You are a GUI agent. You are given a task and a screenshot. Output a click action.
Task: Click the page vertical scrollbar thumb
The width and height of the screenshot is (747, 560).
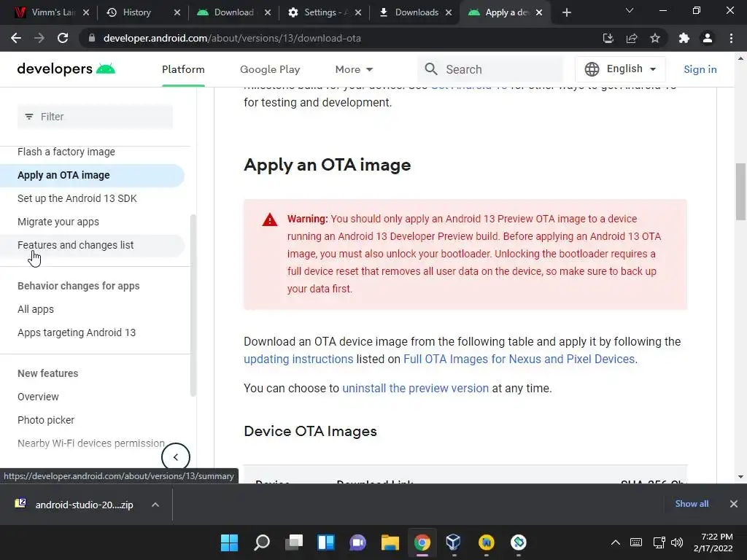[x=740, y=190]
